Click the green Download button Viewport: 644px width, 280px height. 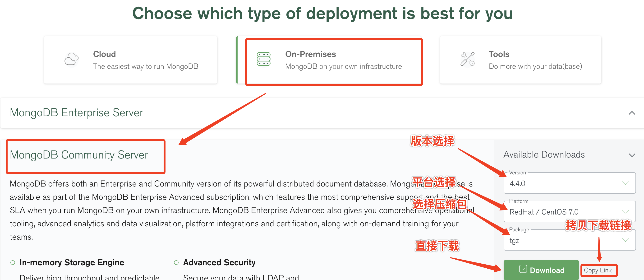(x=541, y=270)
